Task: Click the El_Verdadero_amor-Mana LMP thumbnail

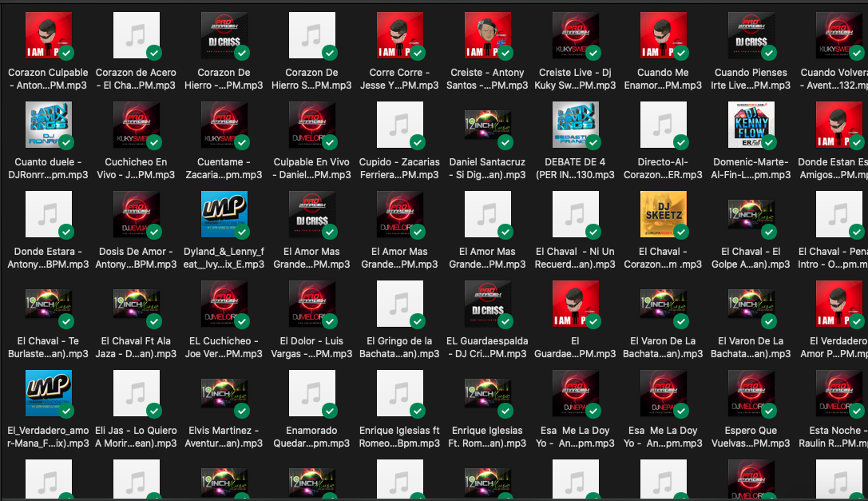Action: 49,393
